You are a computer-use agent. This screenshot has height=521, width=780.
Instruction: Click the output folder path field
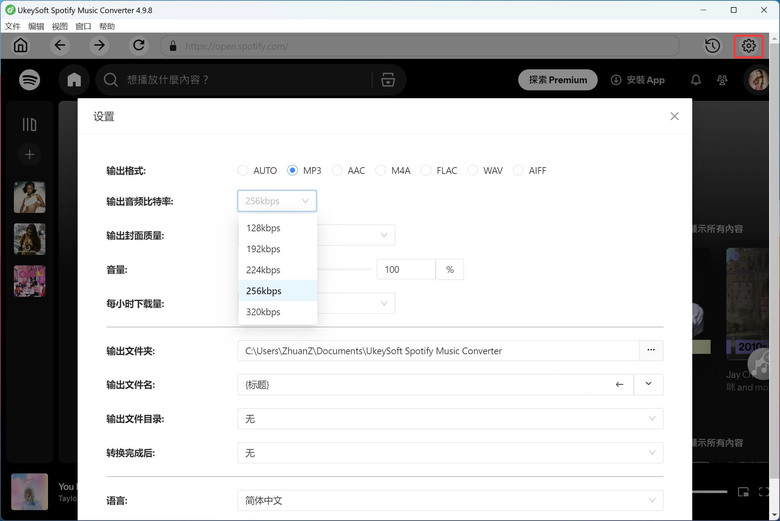(438, 350)
